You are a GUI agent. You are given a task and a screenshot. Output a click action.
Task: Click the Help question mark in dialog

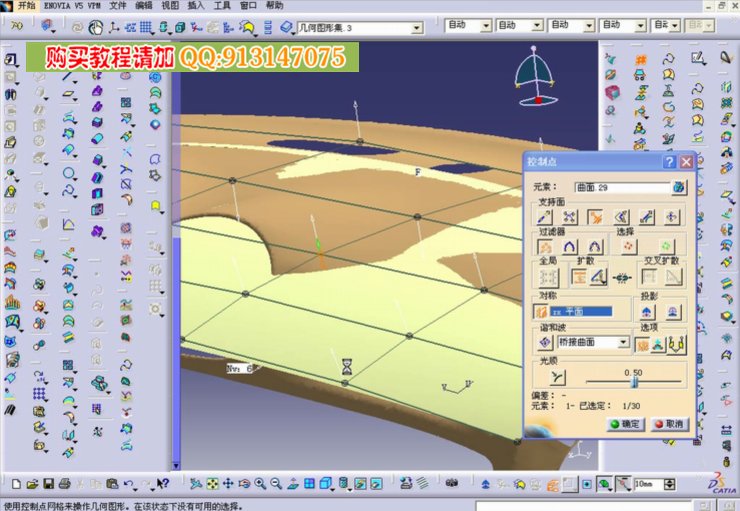[x=669, y=161]
